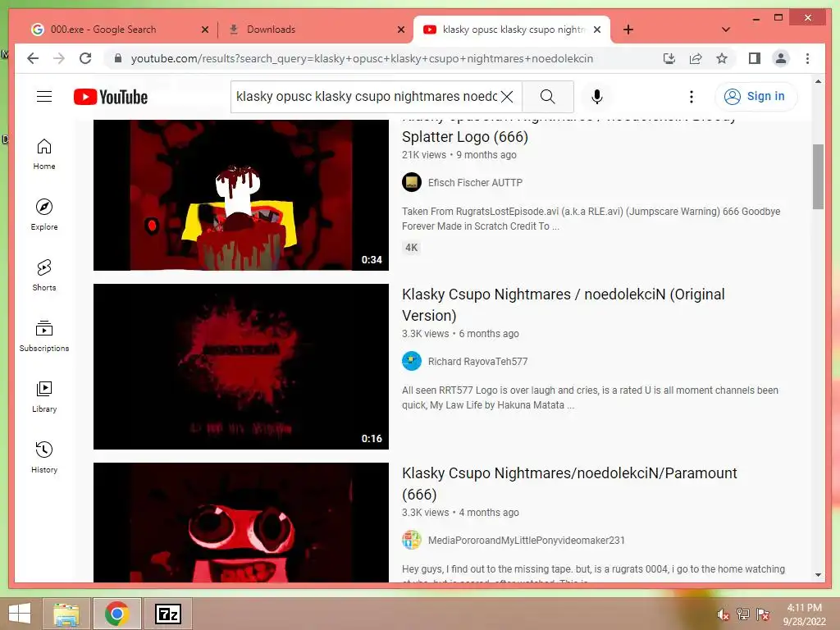Image resolution: width=840 pixels, height=630 pixels.
Task: Switch to the 000.exe Google Search tab
Action: coord(112,30)
